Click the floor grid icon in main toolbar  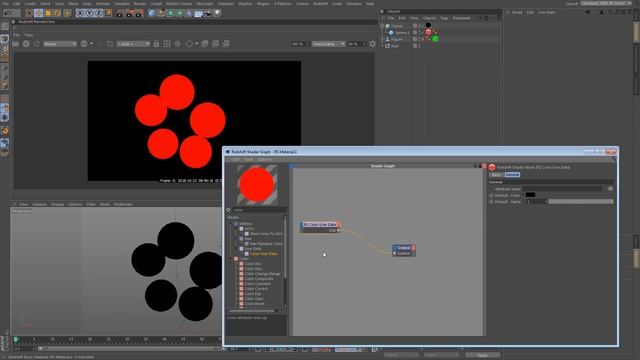198,13
